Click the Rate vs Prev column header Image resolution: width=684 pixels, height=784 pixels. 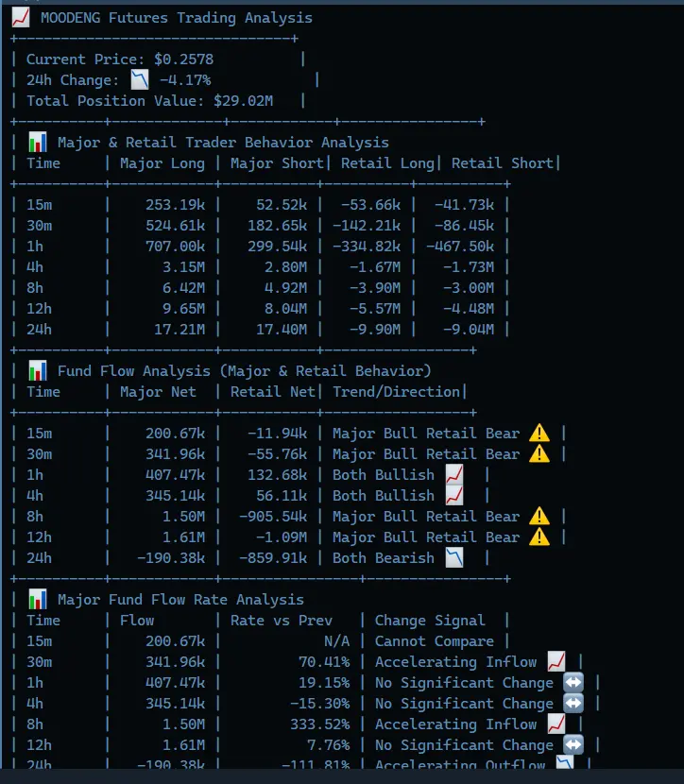point(282,620)
